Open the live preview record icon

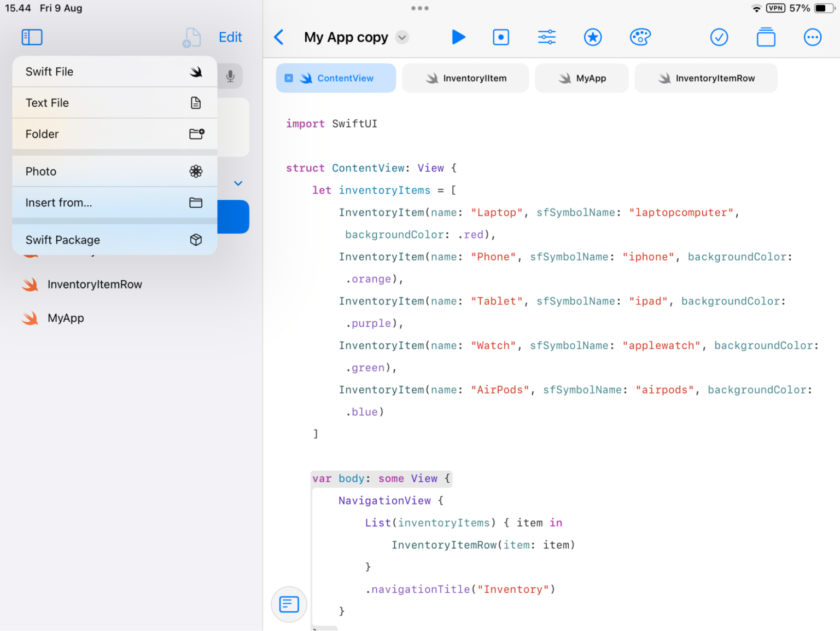(501, 37)
